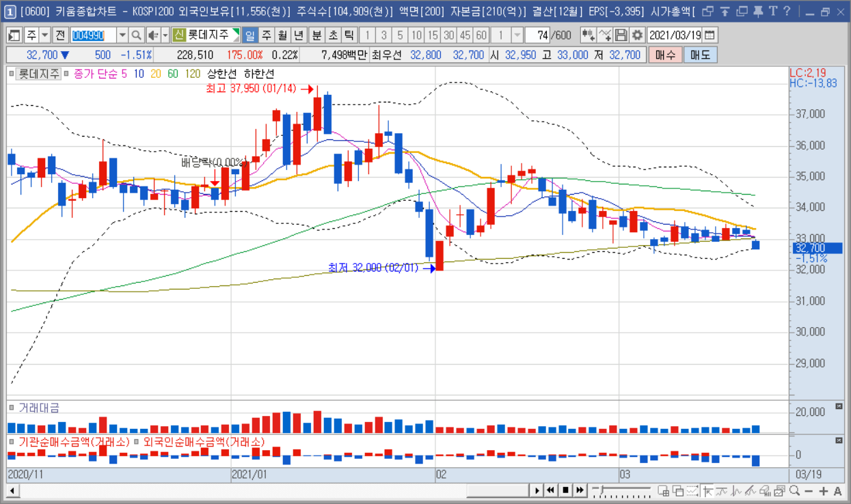
Task: Click the rewind button in chart scrollbar
Action: click(x=551, y=490)
